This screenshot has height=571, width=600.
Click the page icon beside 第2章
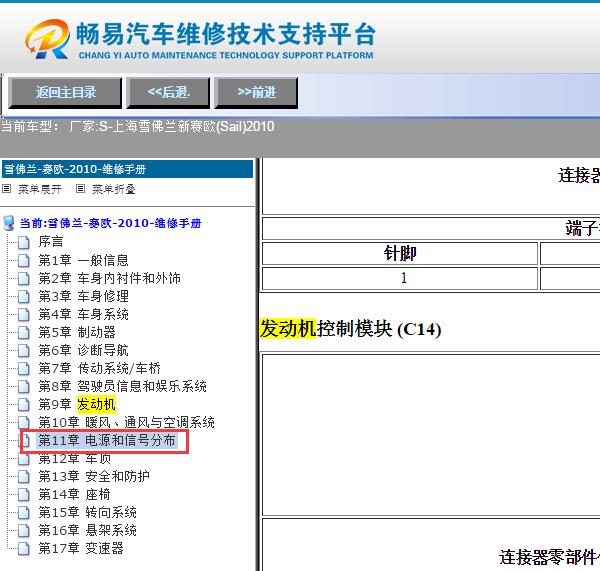coord(24,278)
